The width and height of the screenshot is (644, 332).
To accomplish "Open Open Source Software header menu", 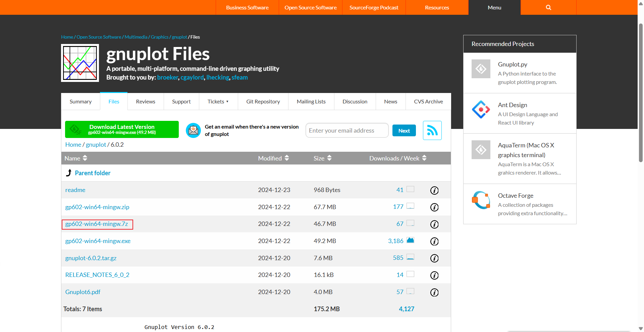I will [311, 7].
